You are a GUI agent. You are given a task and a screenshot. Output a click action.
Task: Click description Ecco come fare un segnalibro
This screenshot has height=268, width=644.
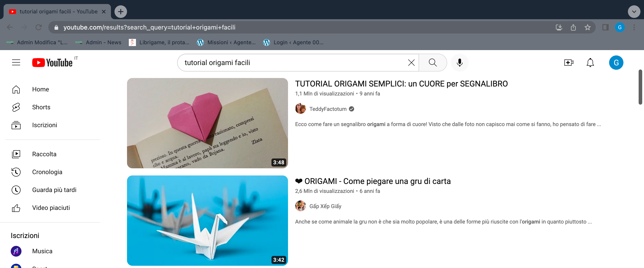[448, 124]
